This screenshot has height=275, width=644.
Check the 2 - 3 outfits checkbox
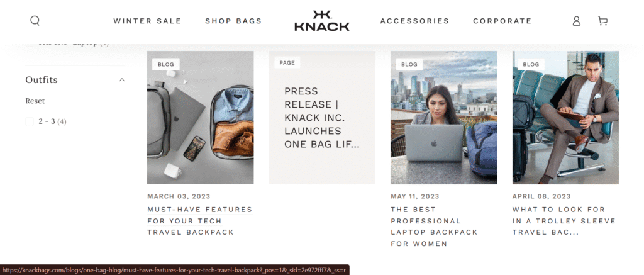[30, 121]
